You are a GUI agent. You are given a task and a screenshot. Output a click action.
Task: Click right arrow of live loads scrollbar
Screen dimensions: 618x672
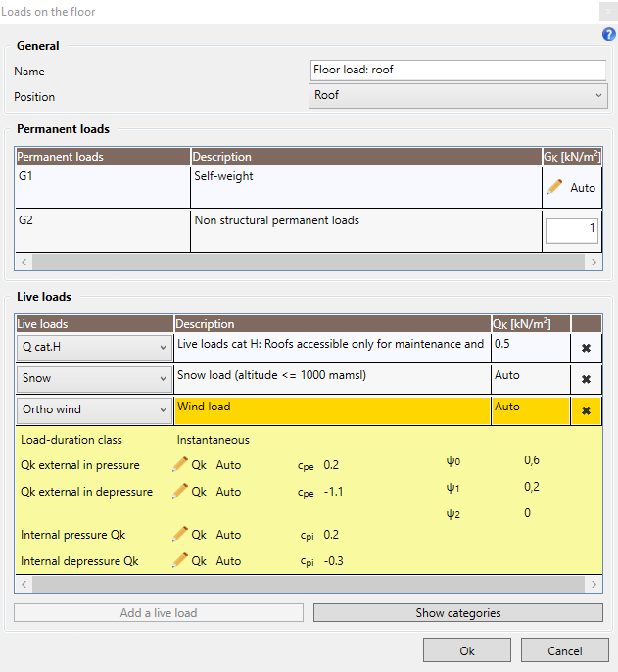(x=594, y=584)
